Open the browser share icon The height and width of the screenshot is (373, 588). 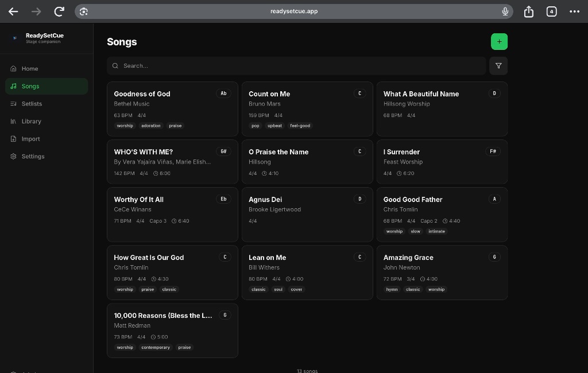tap(528, 11)
